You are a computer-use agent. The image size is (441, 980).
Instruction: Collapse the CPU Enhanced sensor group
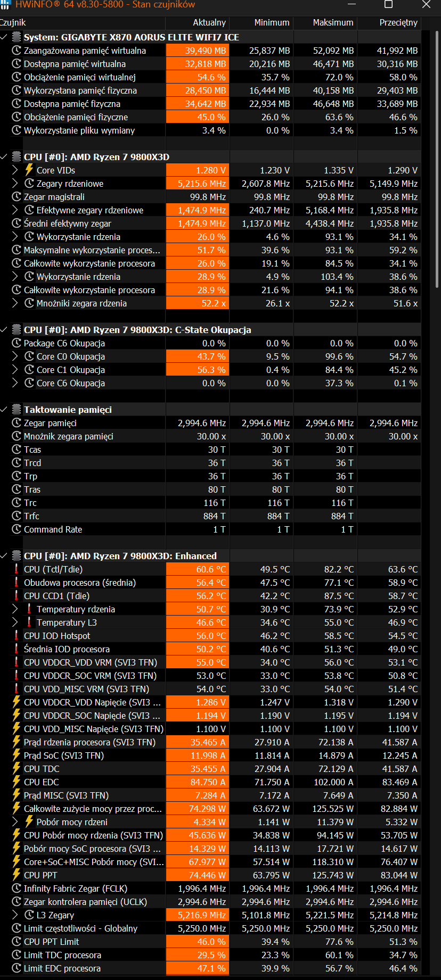pyautogui.click(x=4, y=556)
